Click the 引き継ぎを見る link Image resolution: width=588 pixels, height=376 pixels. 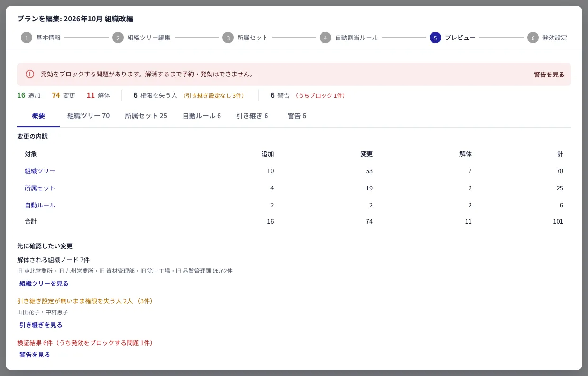coord(41,325)
